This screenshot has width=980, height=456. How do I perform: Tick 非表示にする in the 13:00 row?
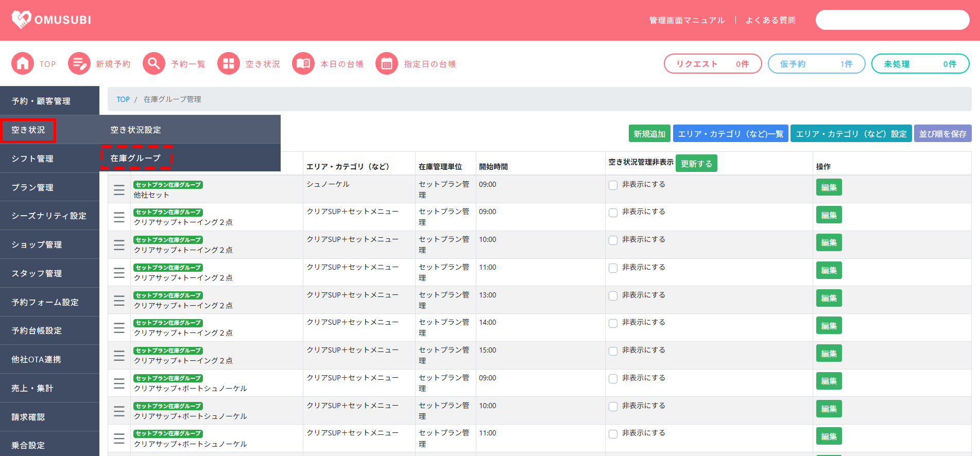click(613, 296)
